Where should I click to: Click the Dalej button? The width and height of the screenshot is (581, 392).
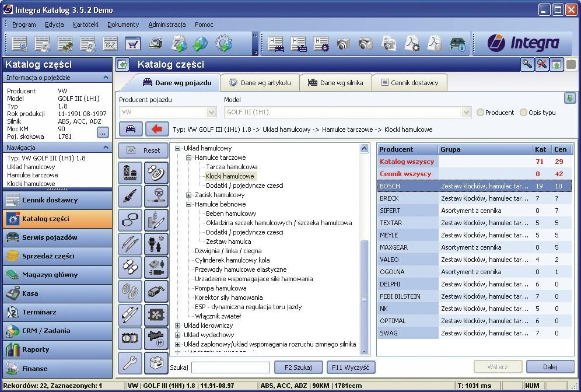550,367
